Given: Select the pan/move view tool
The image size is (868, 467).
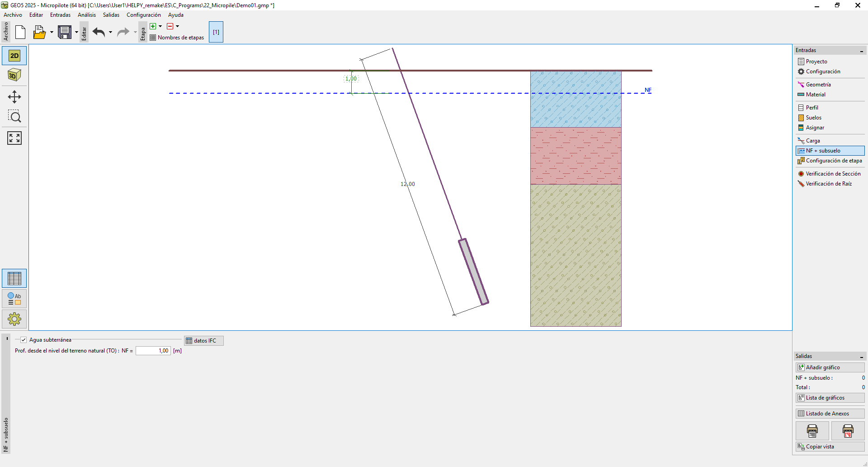Looking at the screenshot, I should tap(14, 97).
